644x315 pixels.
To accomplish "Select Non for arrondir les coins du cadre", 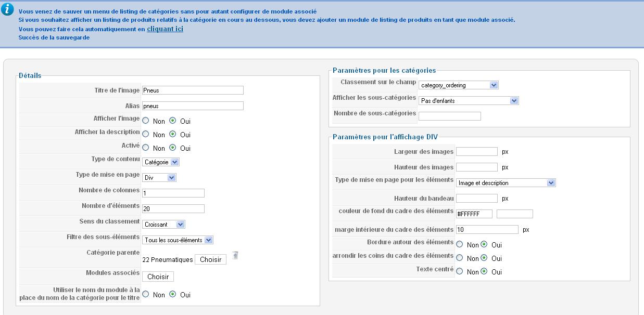I will tap(460, 258).
